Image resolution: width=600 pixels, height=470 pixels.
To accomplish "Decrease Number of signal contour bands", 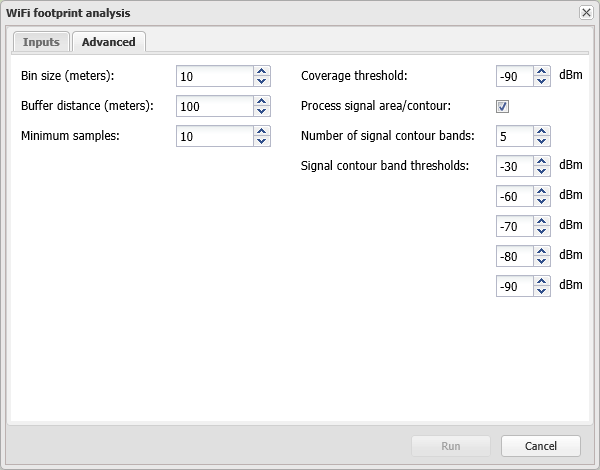I will coord(542,141).
